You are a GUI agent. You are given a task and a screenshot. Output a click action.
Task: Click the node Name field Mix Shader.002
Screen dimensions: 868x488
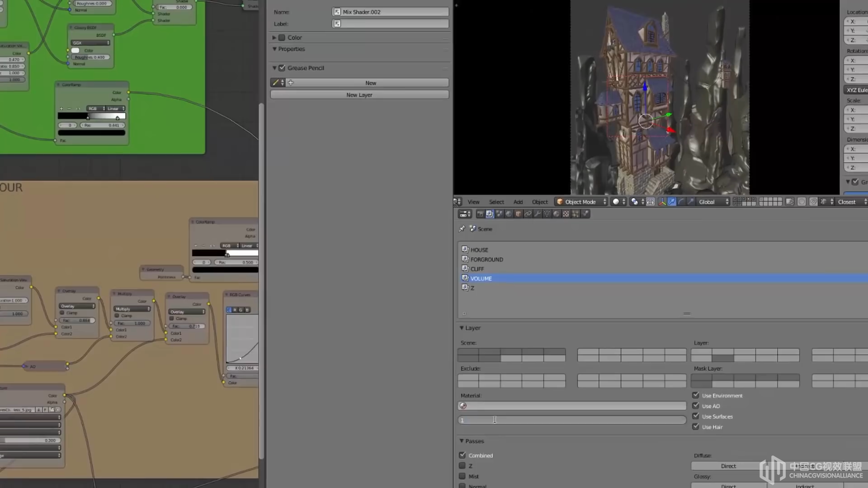point(391,12)
